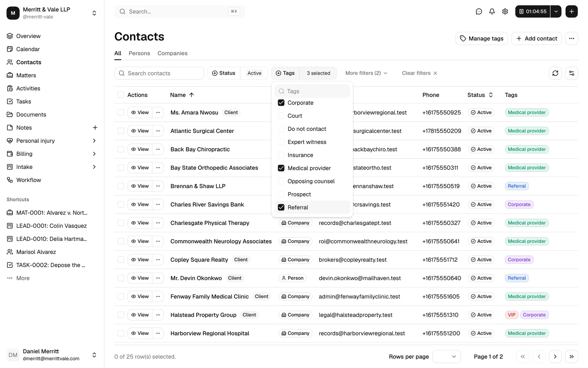588x368 pixels.
Task: Open row actions for Copley Square Realty
Action: (x=158, y=260)
